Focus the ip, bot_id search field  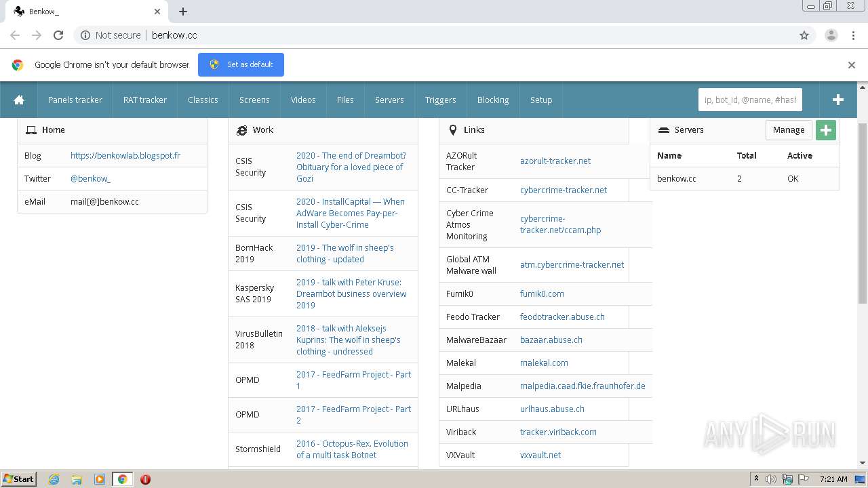click(x=750, y=100)
